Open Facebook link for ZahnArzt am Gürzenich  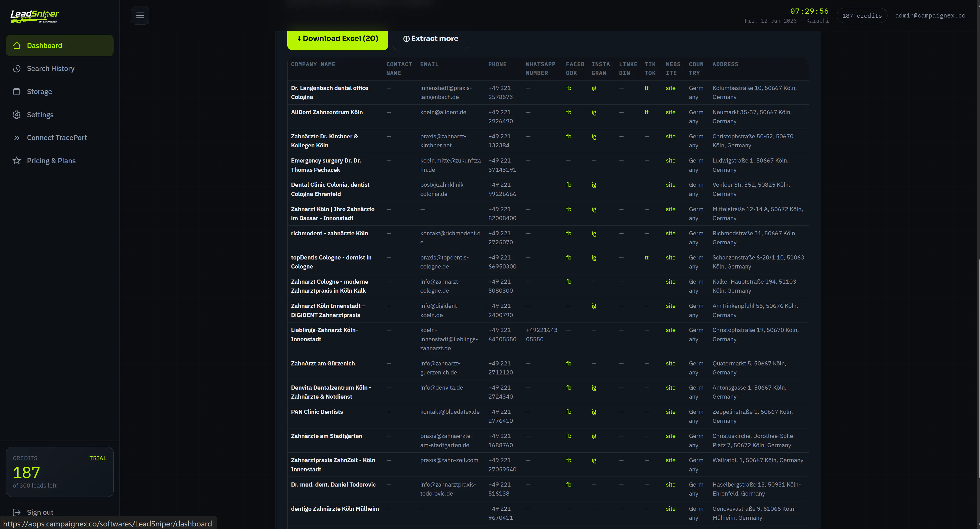[x=568, y=363]
